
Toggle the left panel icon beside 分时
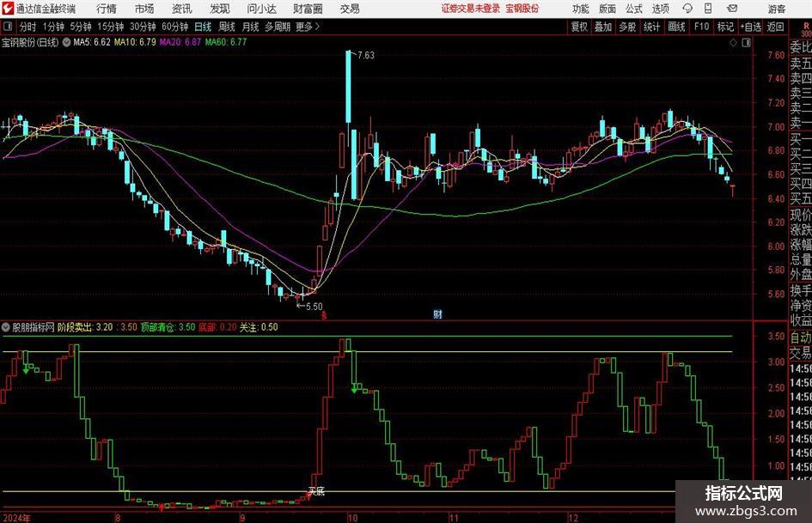(x=8, y=27)
